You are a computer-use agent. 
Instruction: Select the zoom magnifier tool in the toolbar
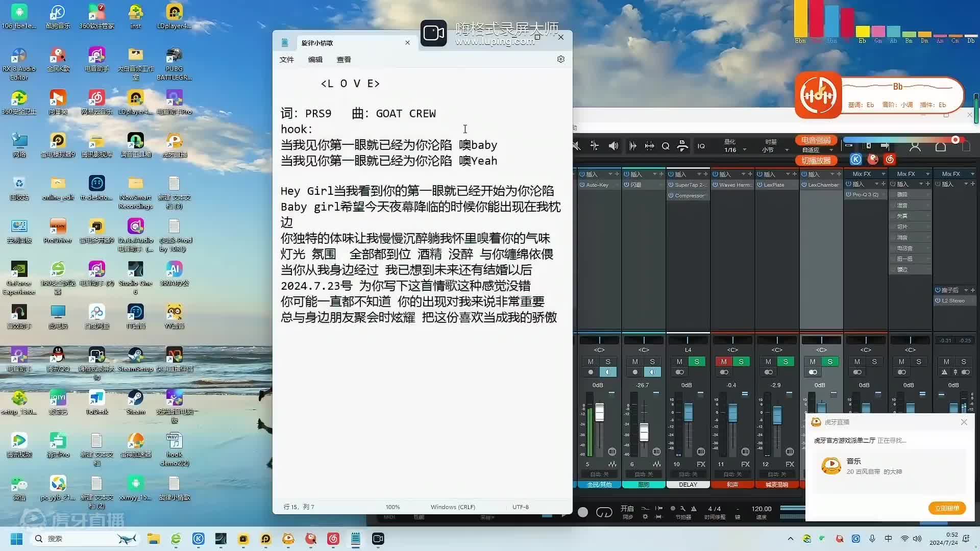[x=665, y=146]
